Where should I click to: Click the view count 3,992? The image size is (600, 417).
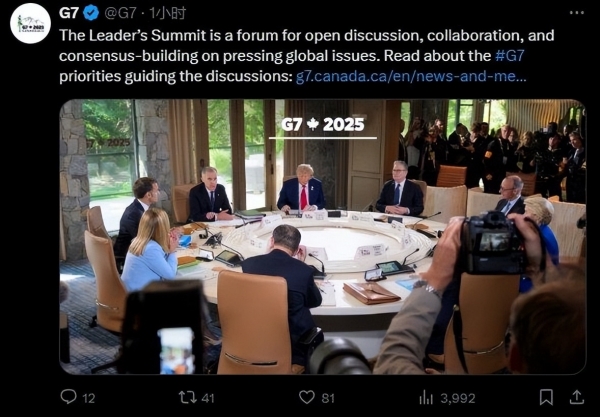pos(458,399)
